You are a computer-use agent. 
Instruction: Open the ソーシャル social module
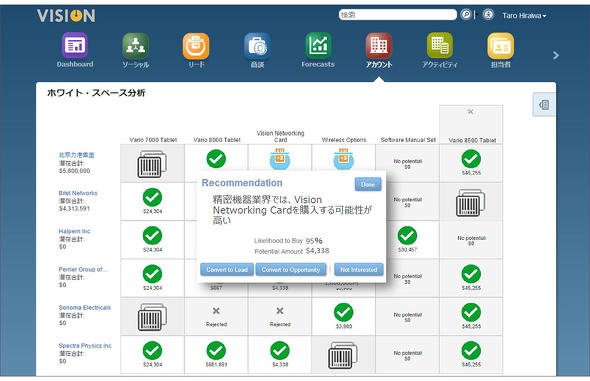[x=135, y=50]
